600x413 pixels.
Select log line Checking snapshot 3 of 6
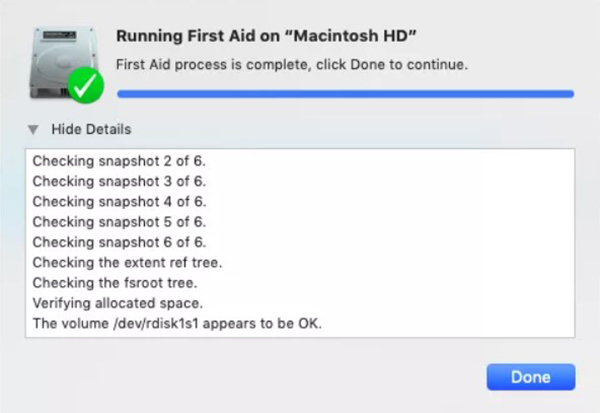[x=119, y=181]
